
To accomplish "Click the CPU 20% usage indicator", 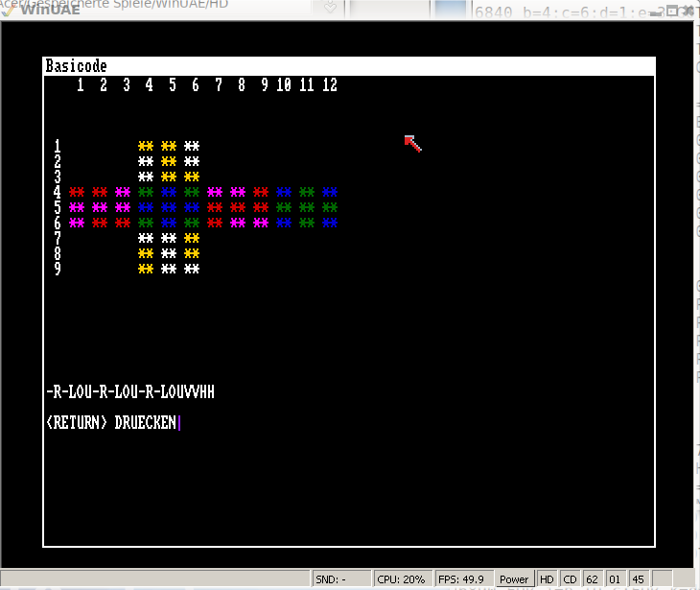I will point(401,579).
